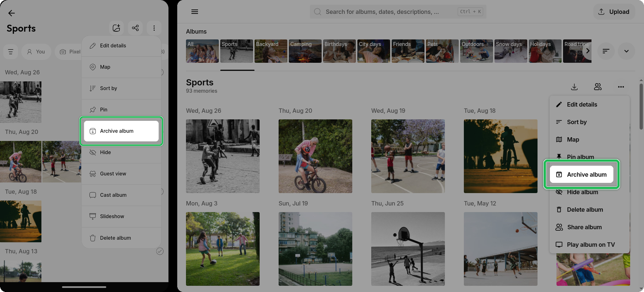Image resolution: width=644 pixels, height=292 pixels.
Task: Open the Pets album thumbnail
Action: (x=442, y=51)
